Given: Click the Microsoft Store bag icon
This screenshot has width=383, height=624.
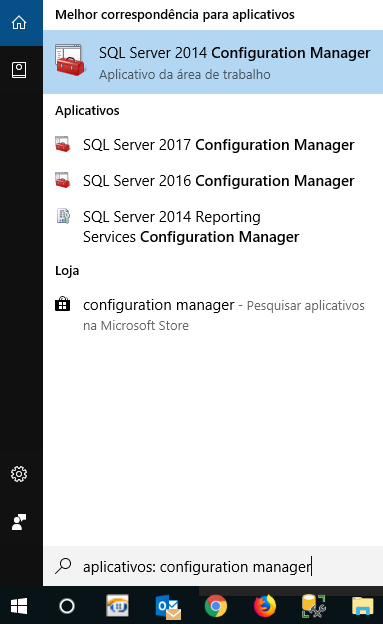Looking at the screenshot, I should click(x=63, y=304).
